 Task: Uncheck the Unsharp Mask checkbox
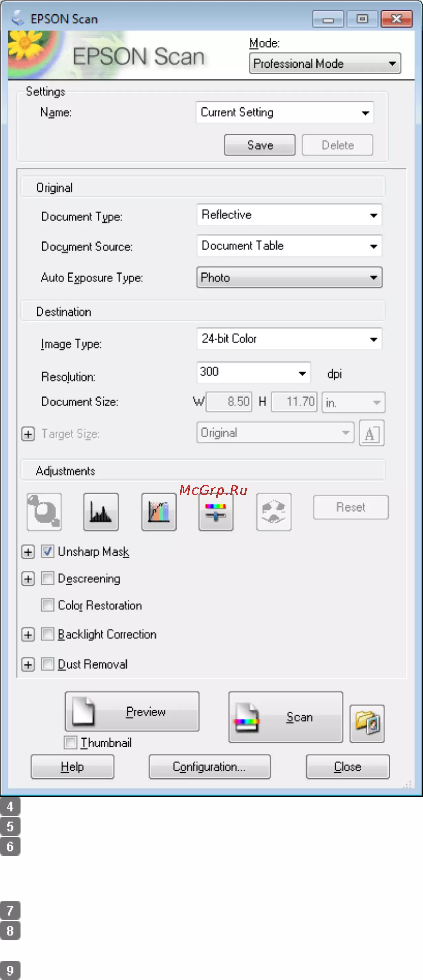coord(48,551)
